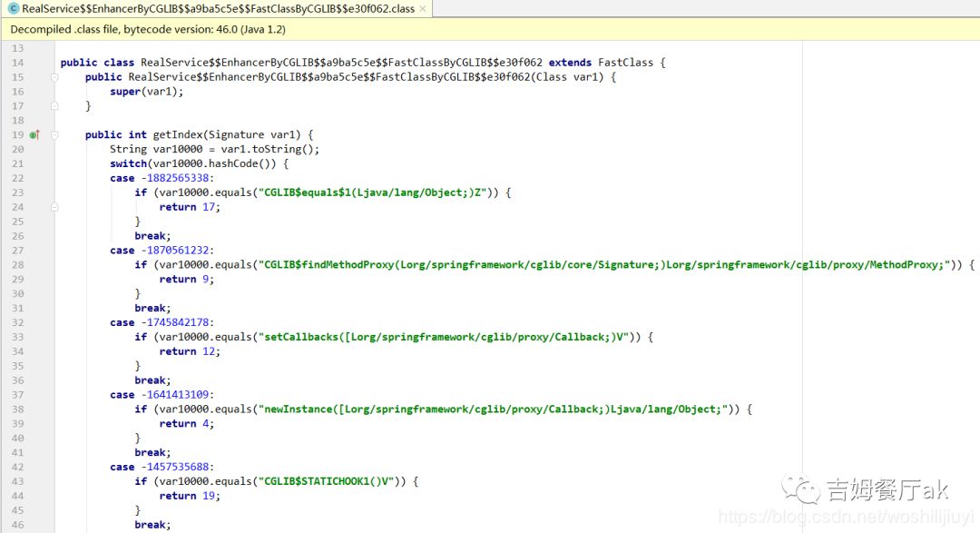Click line number 46 in the gutter
980x533 pixels.
pyautogui.click(x=17, y=525)
